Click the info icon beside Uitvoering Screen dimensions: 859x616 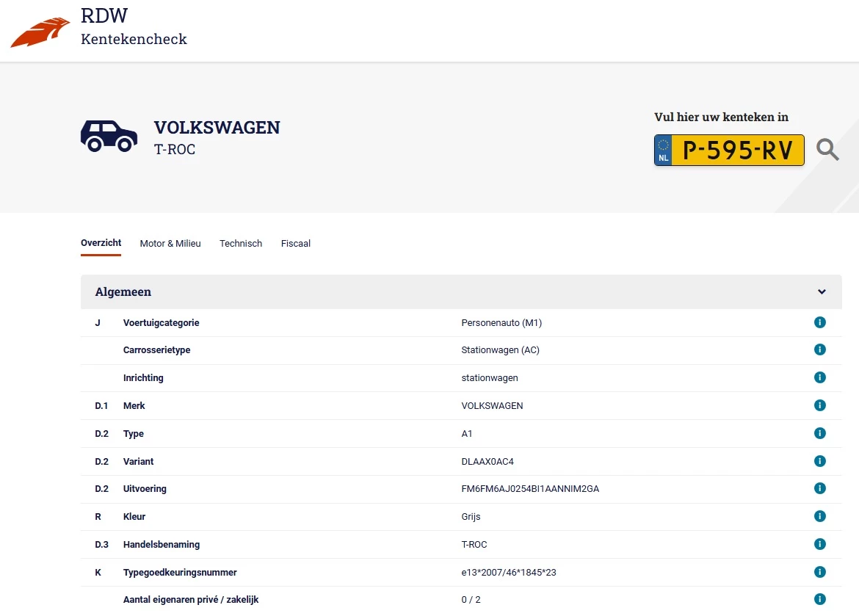tap(820, 488)
